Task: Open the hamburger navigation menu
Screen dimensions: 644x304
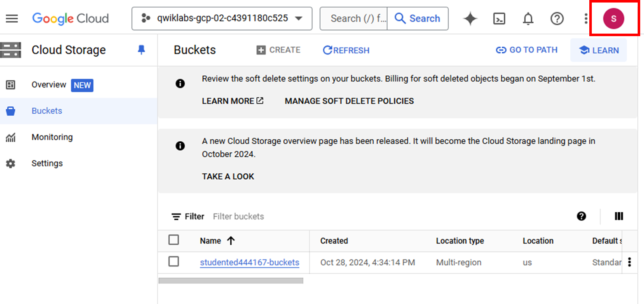Action: 12,19
